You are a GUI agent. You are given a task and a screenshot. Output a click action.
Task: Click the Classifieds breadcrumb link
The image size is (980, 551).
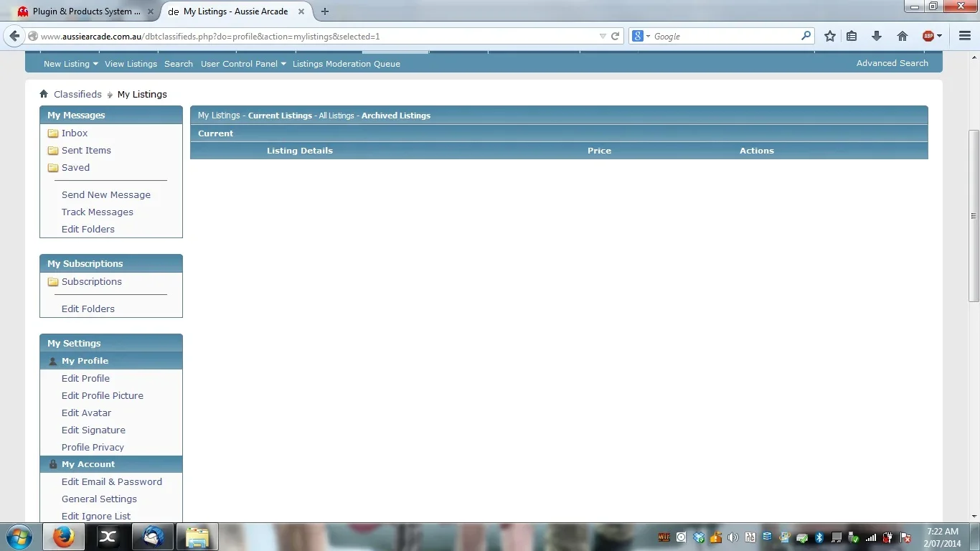(x=77, y=94)
